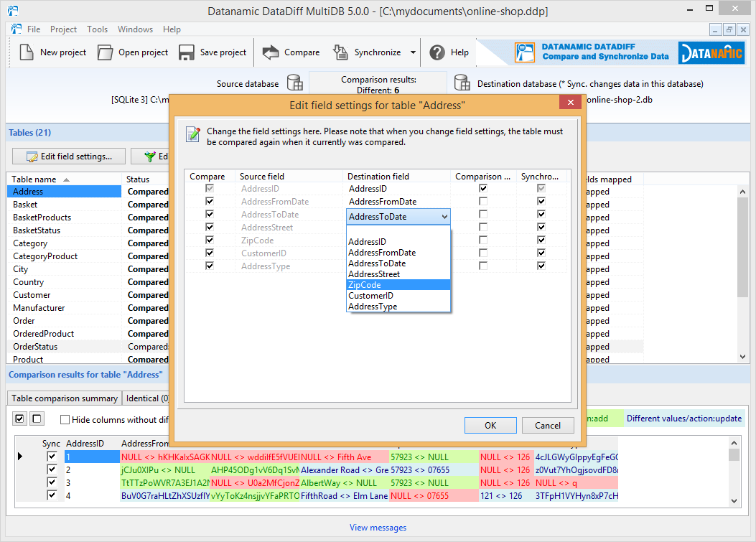The height and width of the screenshot is (542, 756).
Task: Open the View messages link
Action: click(x=378, y=528)
